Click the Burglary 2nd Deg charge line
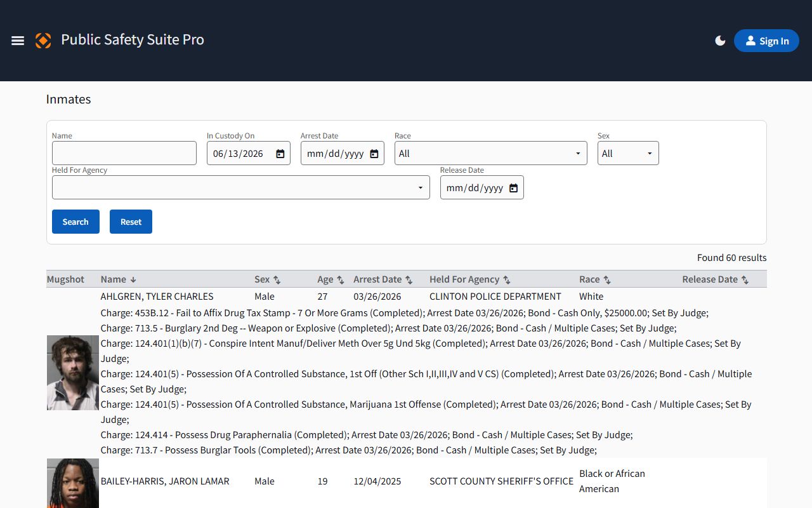Screen dimensions: 812x508 pos(388,328)
